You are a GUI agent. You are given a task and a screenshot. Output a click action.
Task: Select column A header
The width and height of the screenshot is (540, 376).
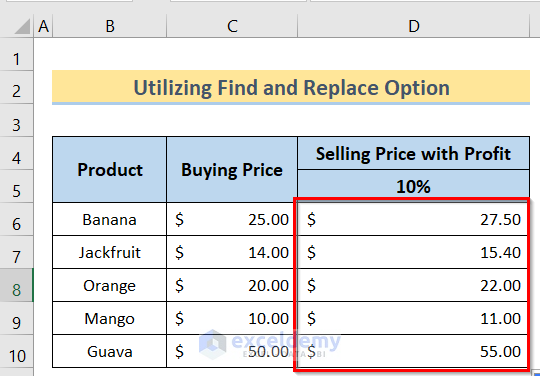[43, 26]
